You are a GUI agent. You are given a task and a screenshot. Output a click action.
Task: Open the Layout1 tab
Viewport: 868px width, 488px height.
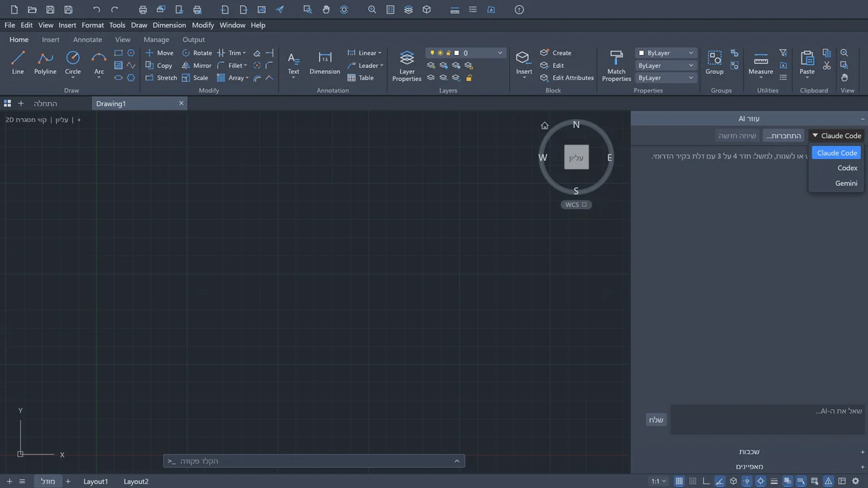[x=95, y=481]
